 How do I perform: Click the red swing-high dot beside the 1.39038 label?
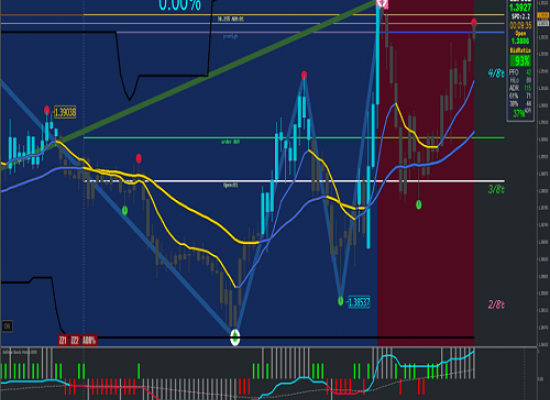pyautogui.click(x=47, y=111)
